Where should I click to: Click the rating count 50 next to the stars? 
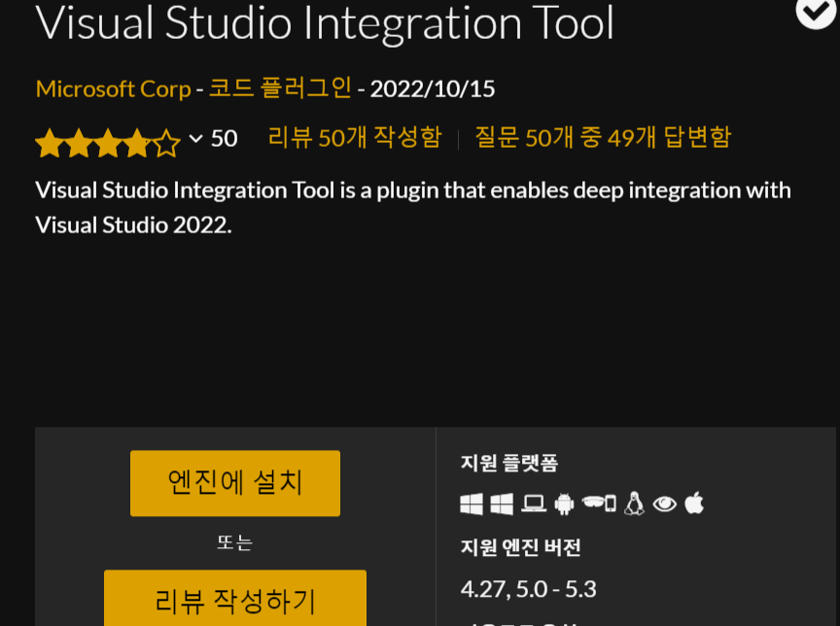pyautogui.click(x=224, y=139)
